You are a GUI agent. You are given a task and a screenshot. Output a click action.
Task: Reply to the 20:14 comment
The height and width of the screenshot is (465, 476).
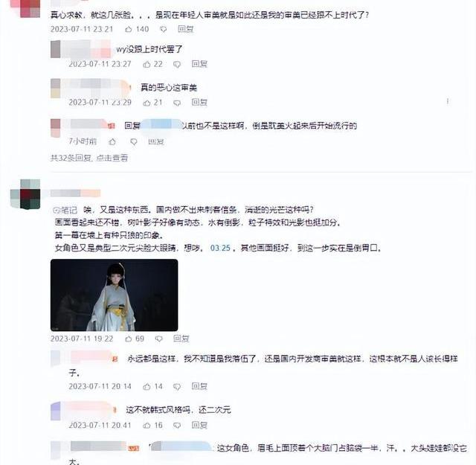199,386
